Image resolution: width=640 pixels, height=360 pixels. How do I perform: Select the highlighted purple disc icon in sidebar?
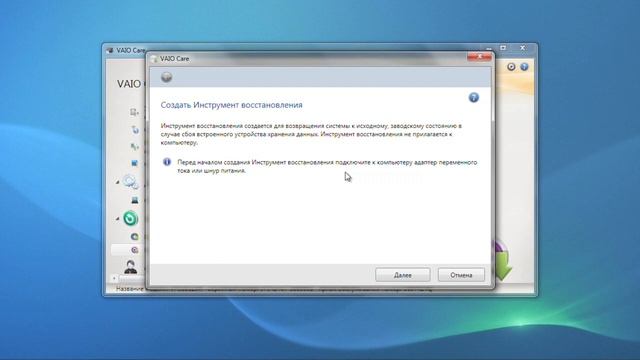point(135,250)
